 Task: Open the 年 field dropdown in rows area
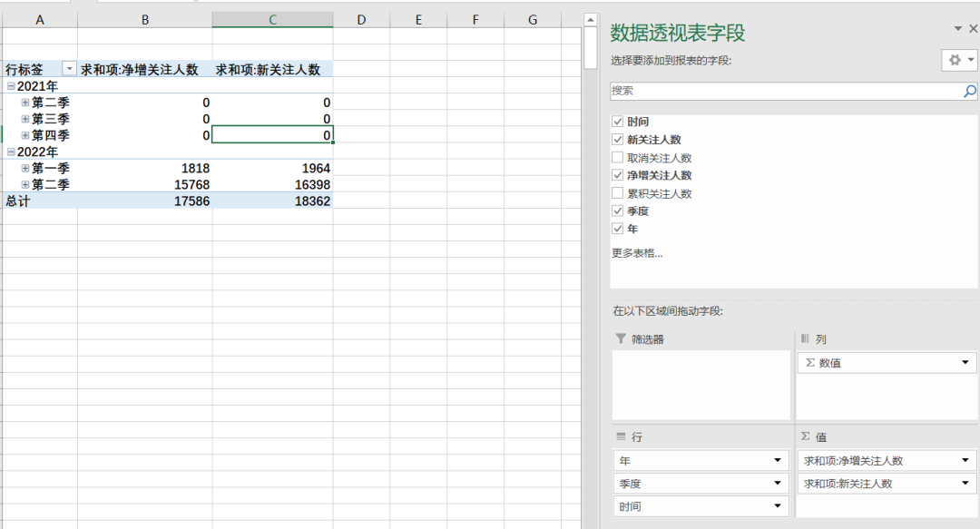pyautogui.click(x=778, y=461)
